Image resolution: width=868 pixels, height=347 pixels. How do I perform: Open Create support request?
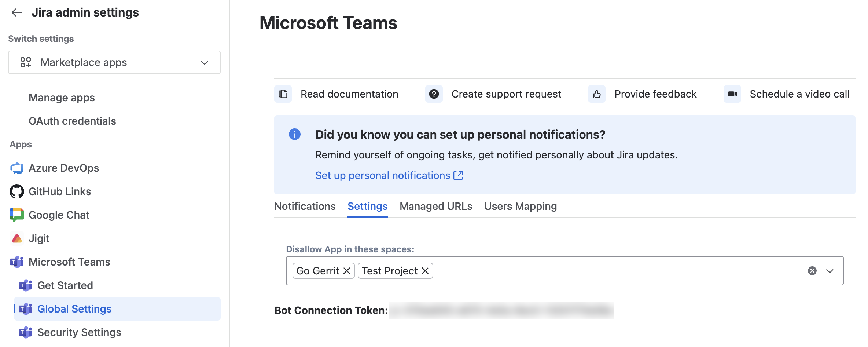pos(506,94)
